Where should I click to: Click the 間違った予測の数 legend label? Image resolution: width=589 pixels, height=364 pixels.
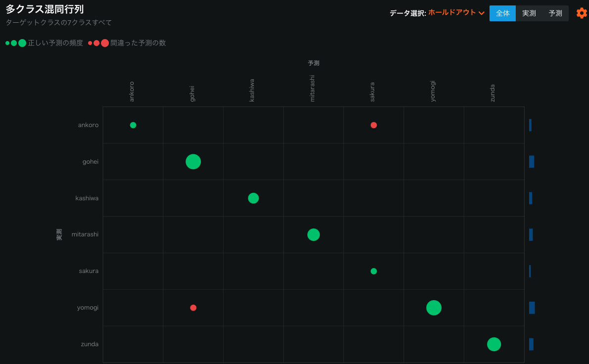[x=138, y=43]
